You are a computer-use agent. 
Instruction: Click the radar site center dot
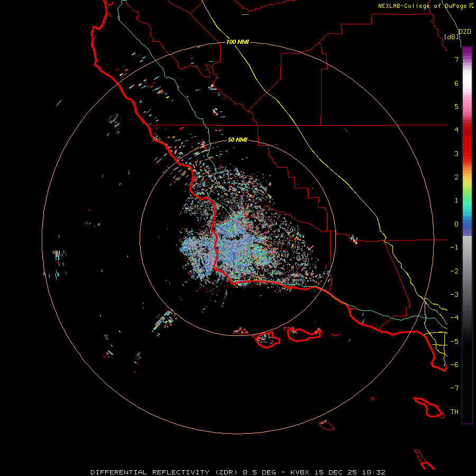click(x=238, y=239)
